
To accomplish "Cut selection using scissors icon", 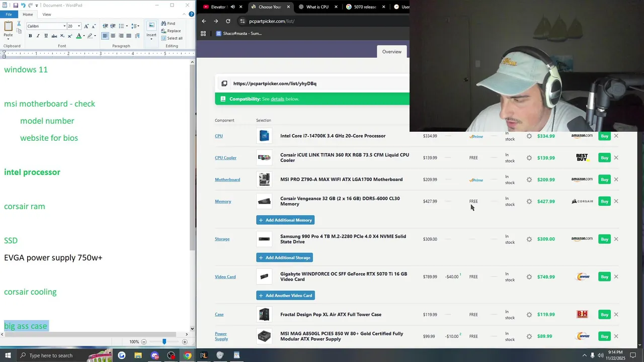I will (19, 24).
